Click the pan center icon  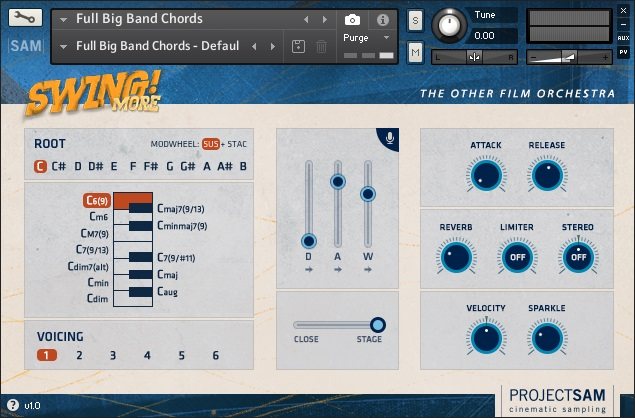(474, 58)
